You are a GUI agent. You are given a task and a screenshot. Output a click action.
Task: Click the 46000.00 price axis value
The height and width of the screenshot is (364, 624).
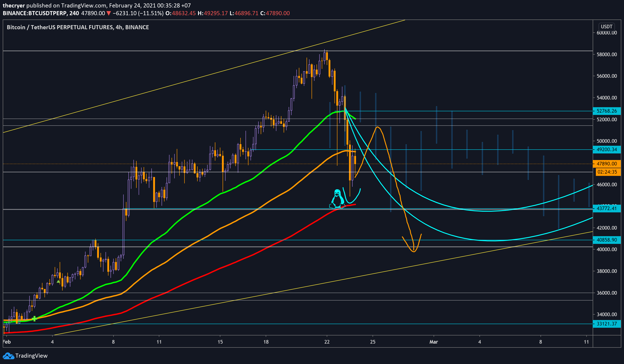[607, 184]
